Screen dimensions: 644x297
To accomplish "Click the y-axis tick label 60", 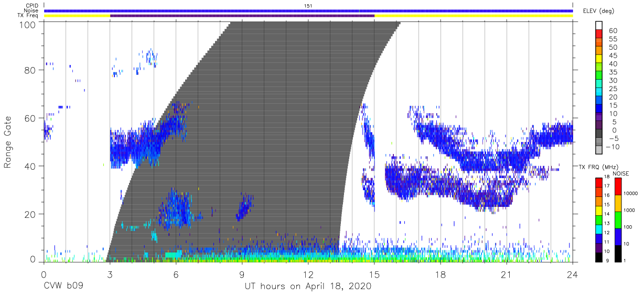I will tap(31, 118).
